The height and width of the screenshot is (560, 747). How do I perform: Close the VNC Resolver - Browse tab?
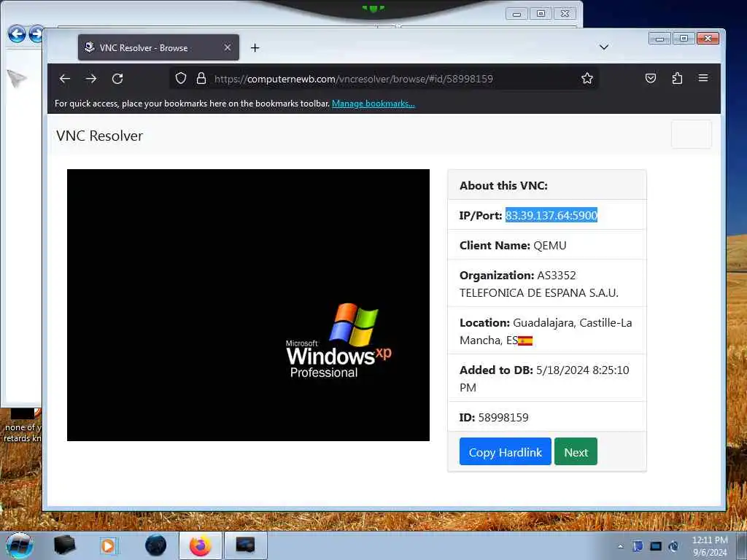[x=228, y=47]
